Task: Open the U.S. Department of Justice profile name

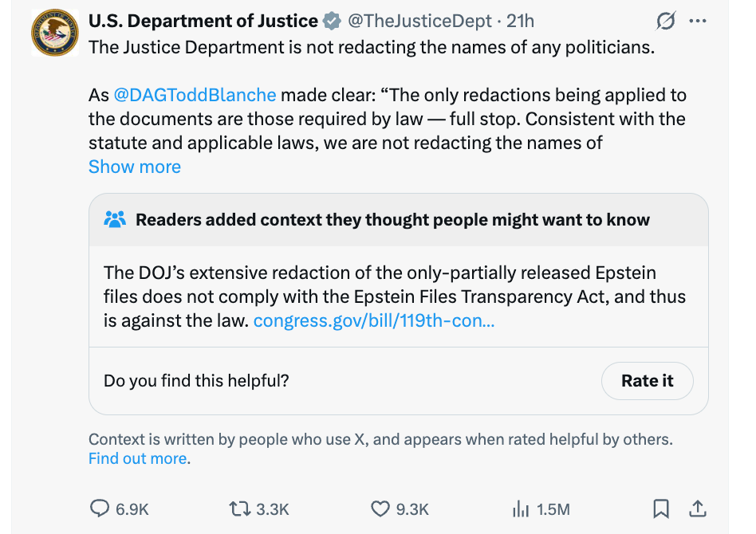Action: [x=203, y=22]
